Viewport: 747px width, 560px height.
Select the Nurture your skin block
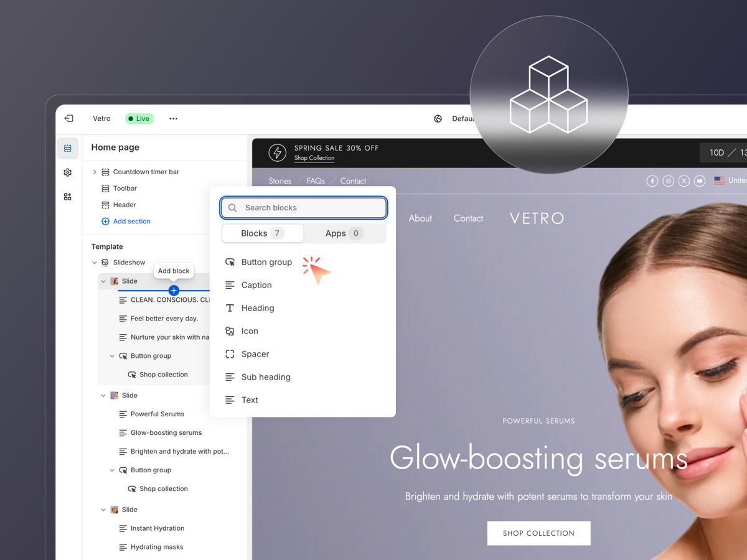(x=170, y=337)
